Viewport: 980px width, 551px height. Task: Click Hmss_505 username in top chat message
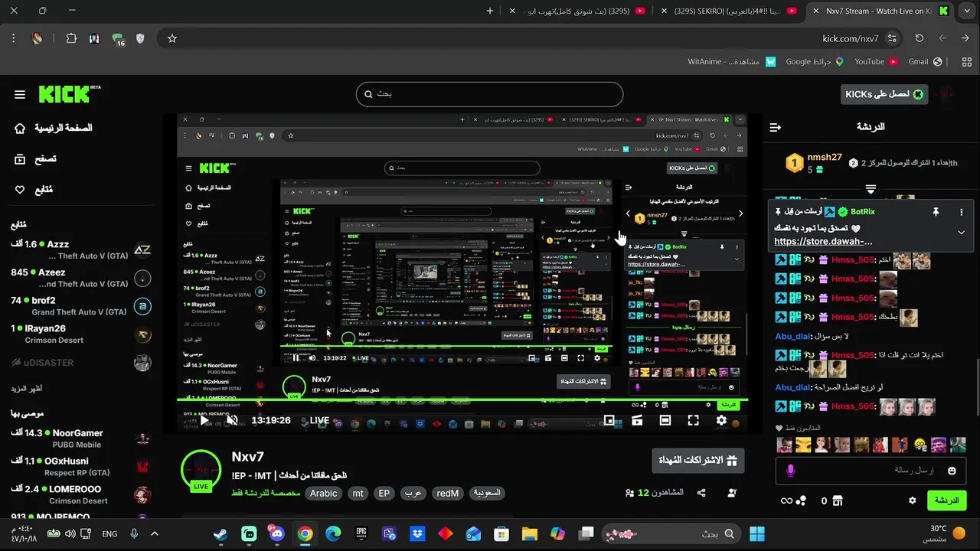(x=852, y=260)
